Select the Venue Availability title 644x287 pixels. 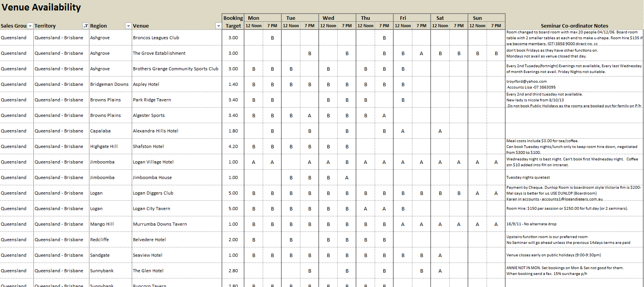click(x=41, y=7)
